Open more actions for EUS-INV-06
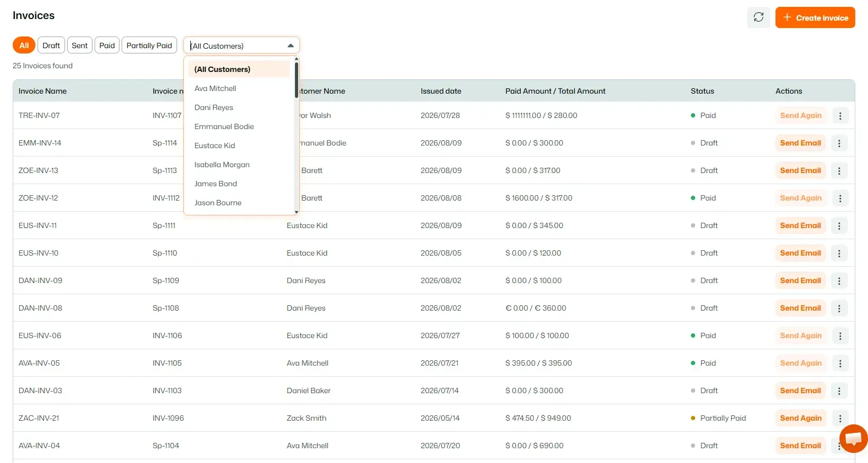The height and width of the screenshot is (463, 868). 840,335
